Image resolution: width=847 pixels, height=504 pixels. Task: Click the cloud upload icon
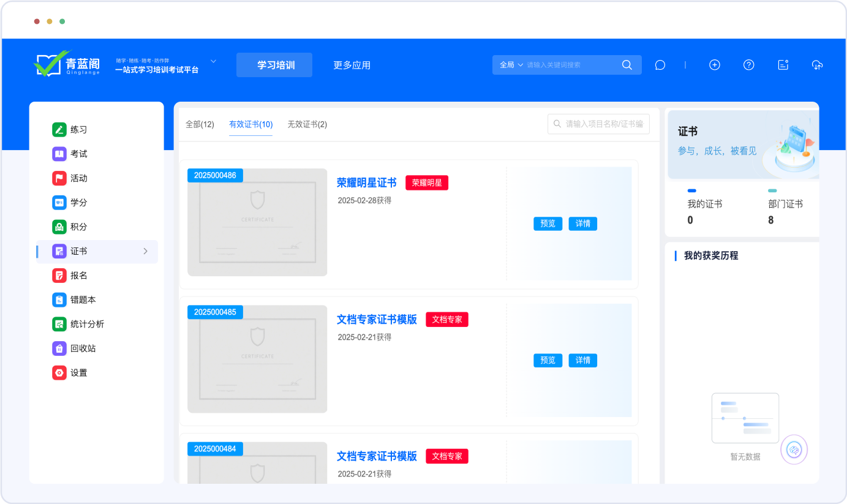point(817,65)
